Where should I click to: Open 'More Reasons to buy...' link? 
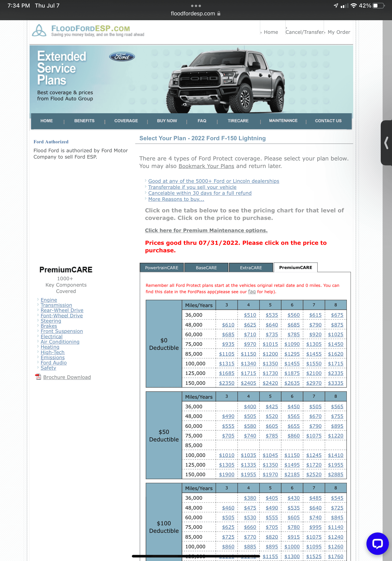coord(176,199)
